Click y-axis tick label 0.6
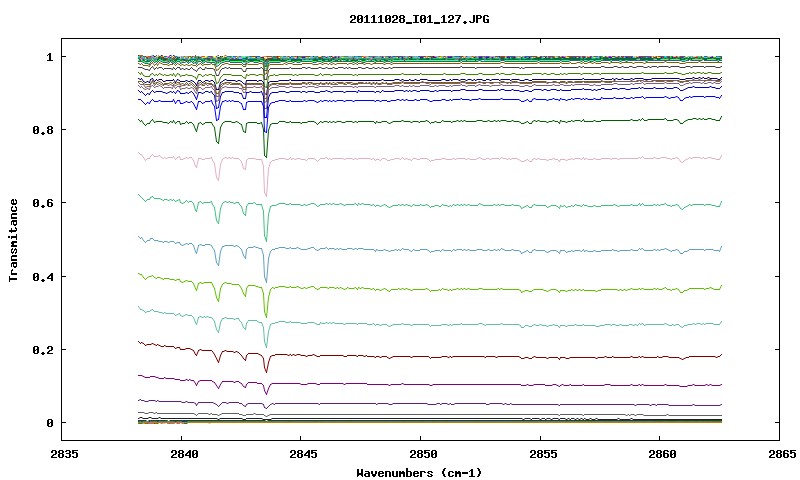 pos(42,203)
